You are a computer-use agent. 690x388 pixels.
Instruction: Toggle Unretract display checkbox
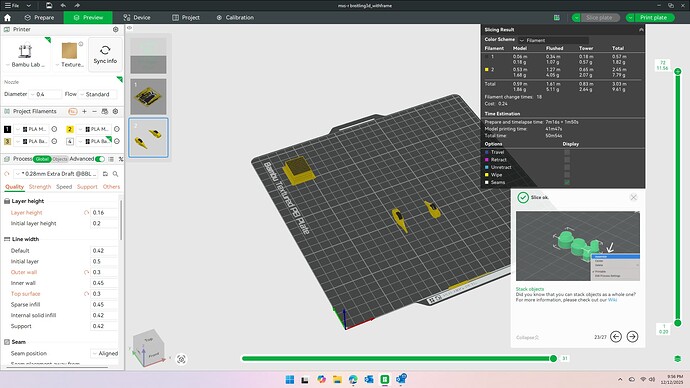(567, 167)
